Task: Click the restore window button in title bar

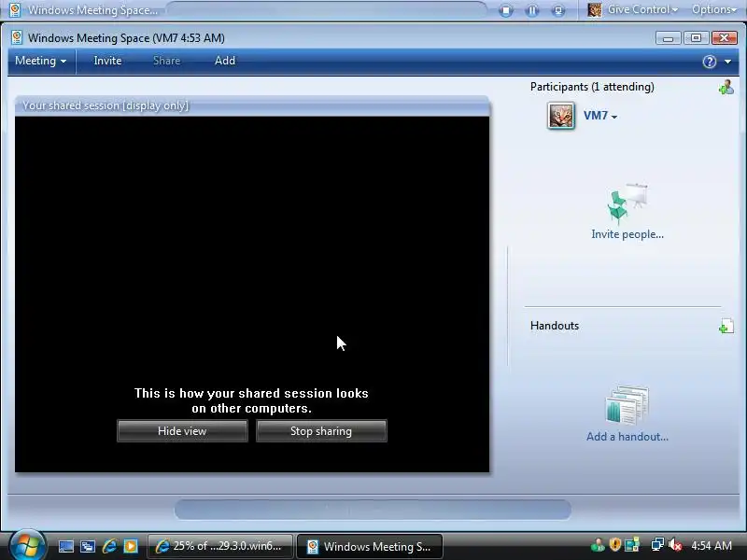Action: (x=696, y=37)
